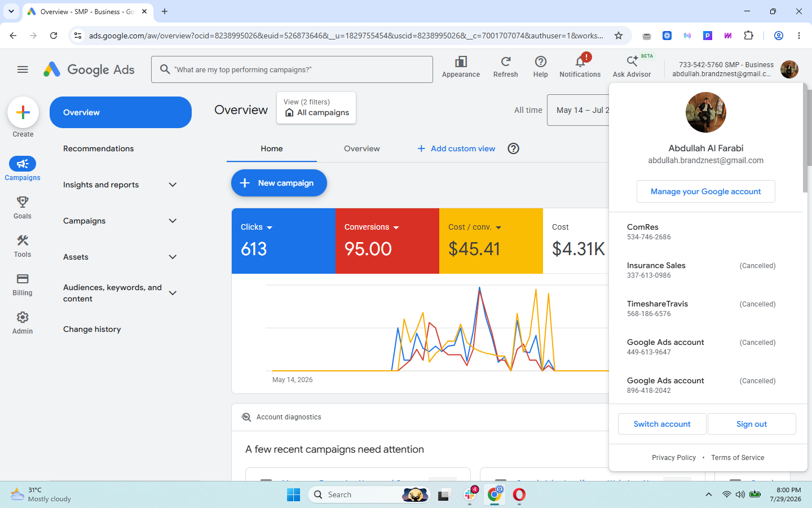
Task: Open the Billing card icon
Action: point(23,279)
